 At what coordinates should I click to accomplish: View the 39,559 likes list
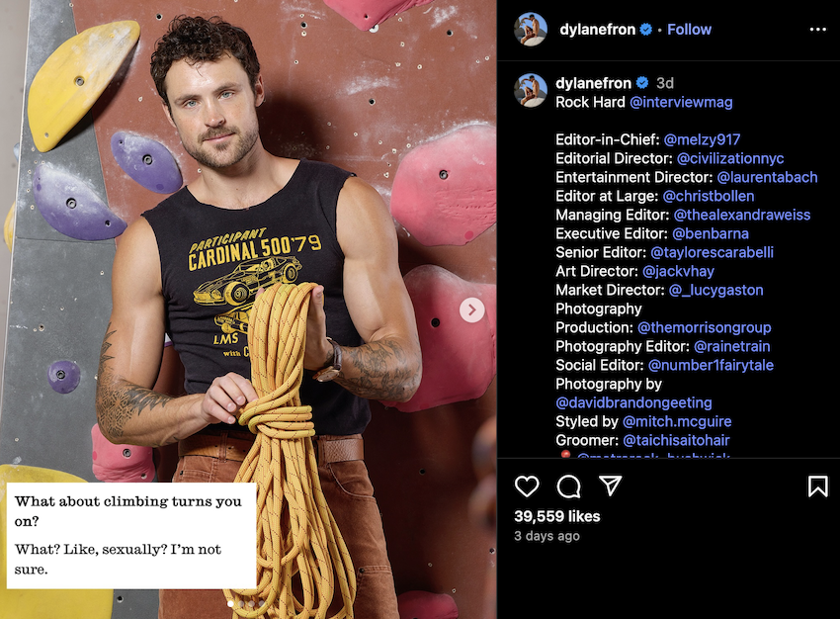[x=557, y=516]
